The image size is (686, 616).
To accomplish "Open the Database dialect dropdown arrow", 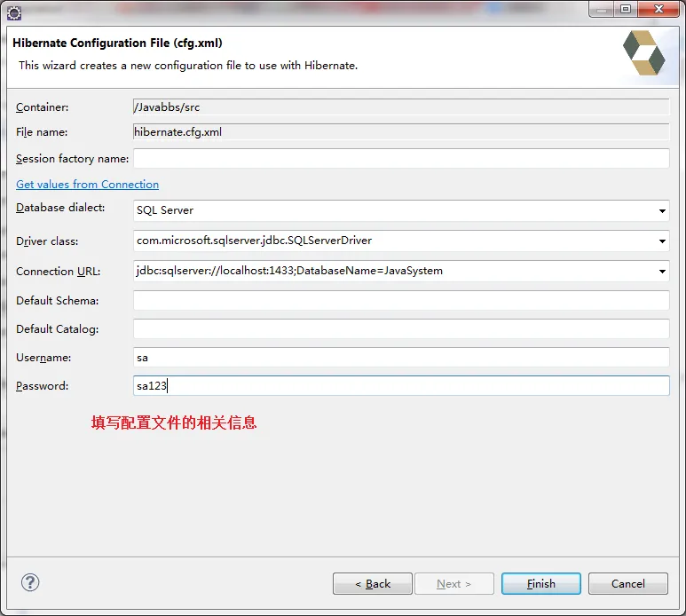I will [662, 211].
